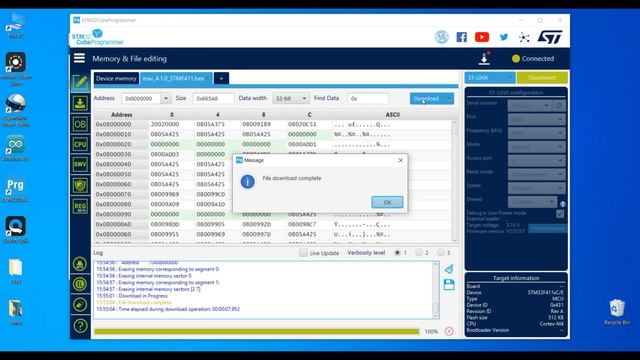The image size is (640, 360).
Task: Click OK in the Message dialog
Action: 387,202
